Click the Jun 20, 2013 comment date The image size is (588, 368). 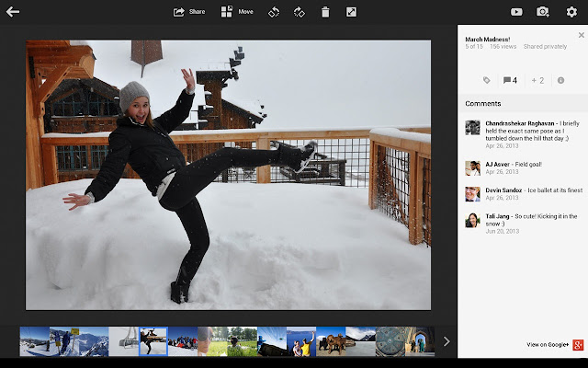[x=503, y=231]
